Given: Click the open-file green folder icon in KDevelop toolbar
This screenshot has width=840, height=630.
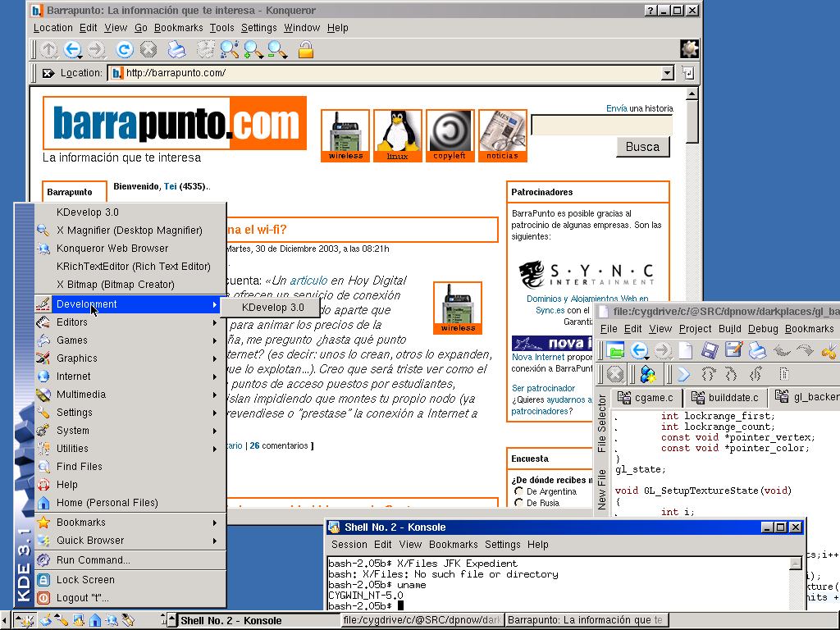Looking at the screenshot, I should (615, 351).
